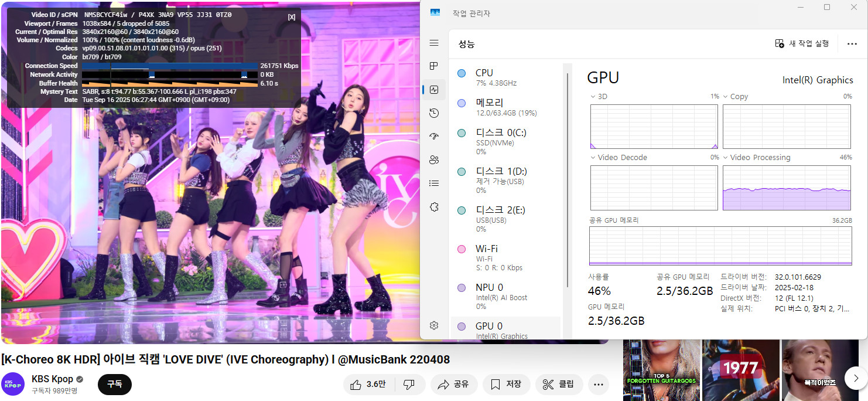Screen dimensions: 868x401
Task: Open the Forgotten Guitargods thumbnail
Action: 661,370
